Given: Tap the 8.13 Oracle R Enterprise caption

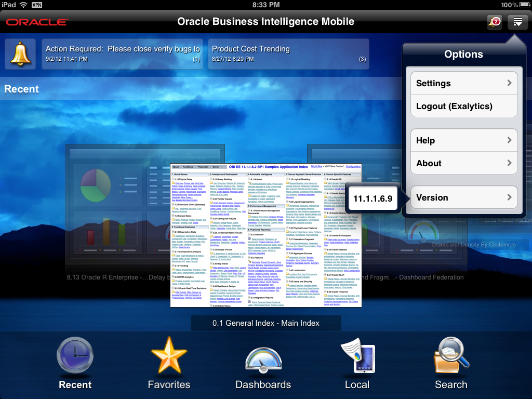Looking at the screenshot, I should (118, 277).
